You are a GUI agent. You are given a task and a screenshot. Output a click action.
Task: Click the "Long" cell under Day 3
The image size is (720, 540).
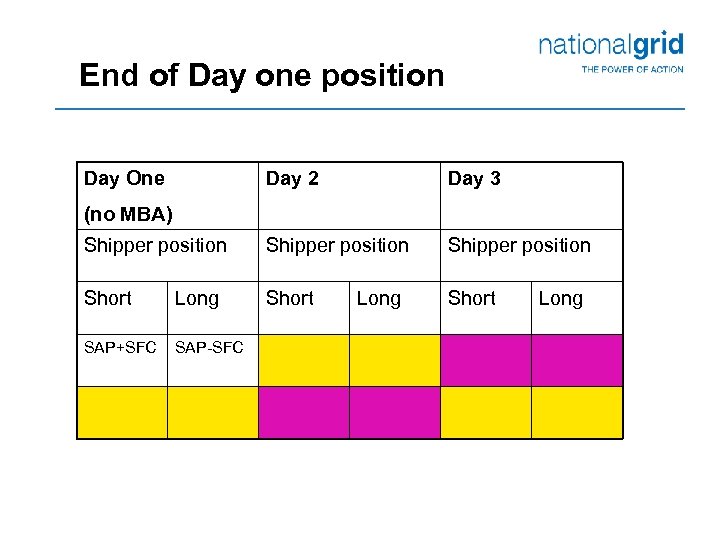coord(560,299)
